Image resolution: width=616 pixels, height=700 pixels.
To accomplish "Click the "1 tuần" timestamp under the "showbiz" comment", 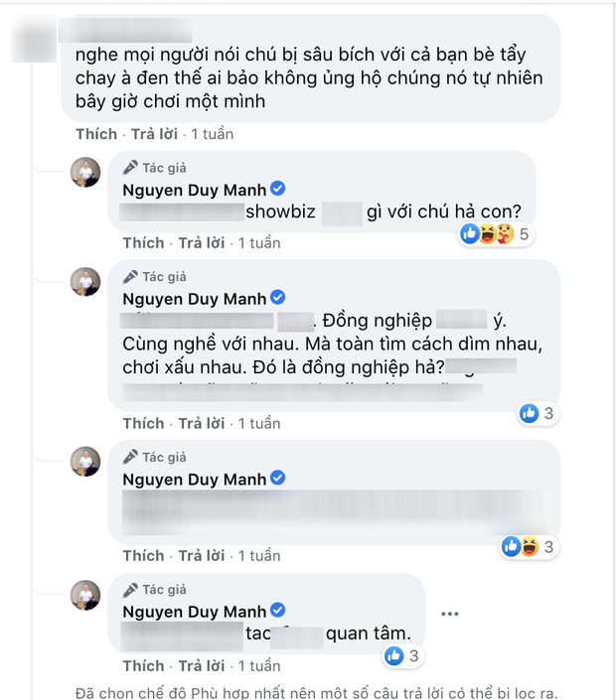I will [258, 243].
